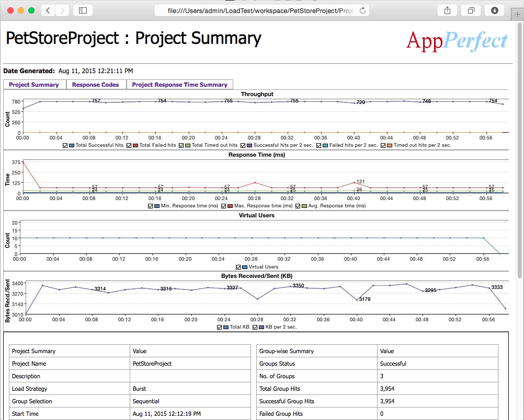Click the Total Failed hits red swatch

(x=135, y=146)
